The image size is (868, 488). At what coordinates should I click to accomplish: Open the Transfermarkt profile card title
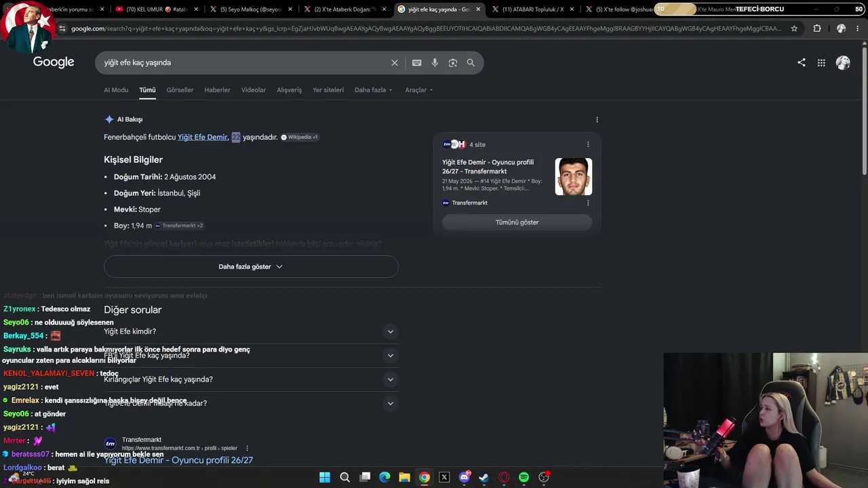[x=488, y=167]
